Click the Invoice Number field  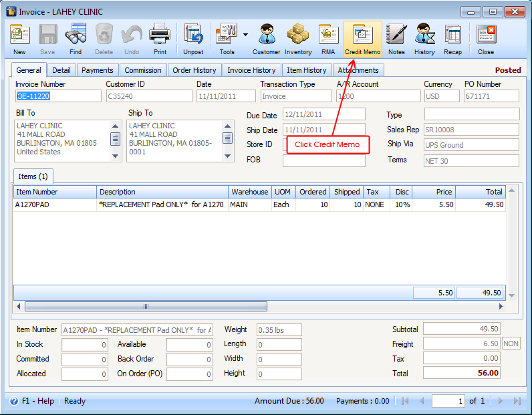(x=58, y=96)
